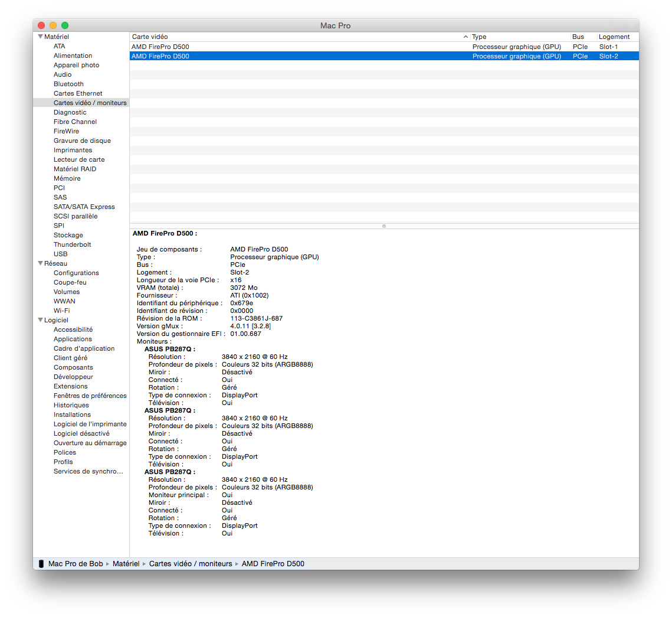This screenshot has width=672, height=617.
Task: Click Cartes vidéo / moniteurs in path bar
Action: tap(191, 564)
